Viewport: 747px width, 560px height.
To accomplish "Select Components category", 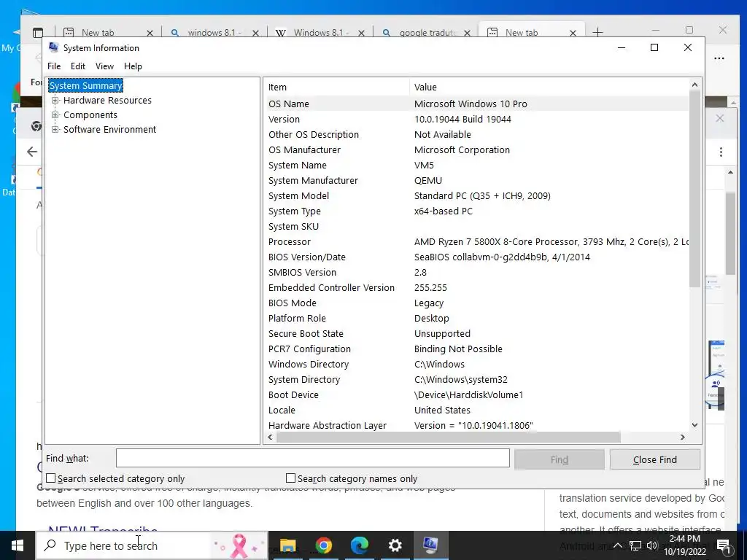I will click(90, 114).
